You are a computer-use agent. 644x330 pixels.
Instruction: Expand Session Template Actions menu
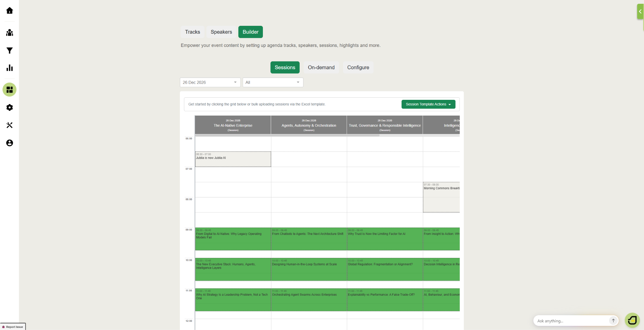tap(428, 104)
